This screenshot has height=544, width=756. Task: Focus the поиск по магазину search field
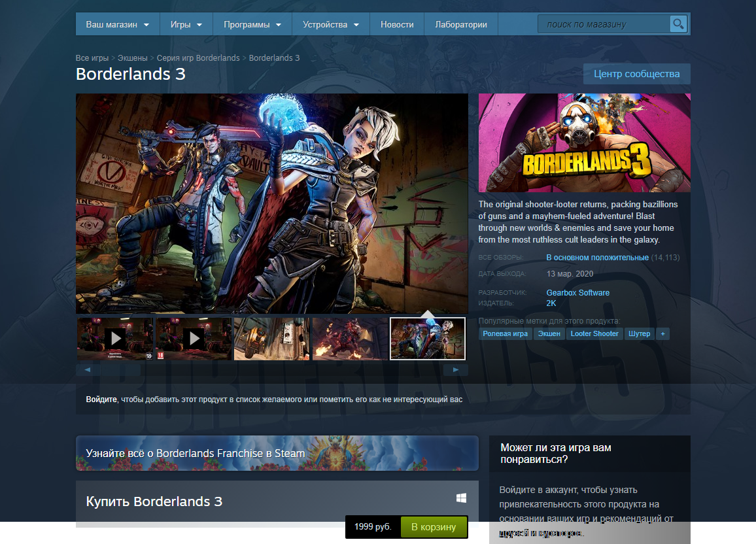[604, 24]
